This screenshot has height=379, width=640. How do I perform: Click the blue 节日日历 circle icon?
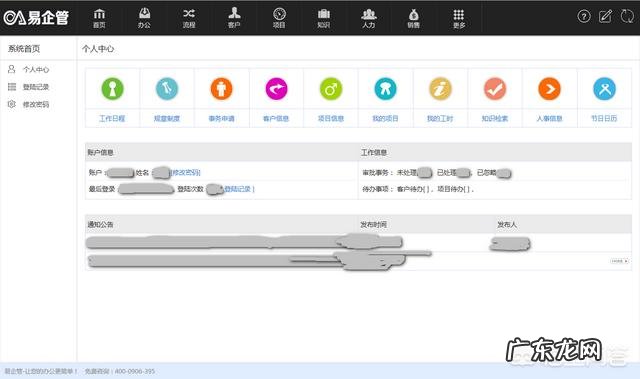point(604,89)
